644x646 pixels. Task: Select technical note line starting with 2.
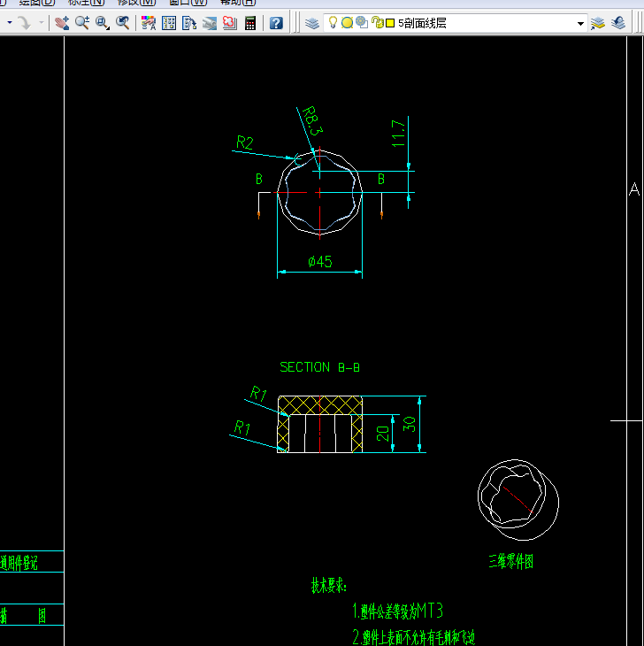pyautogui.click(x=414, y=637)
